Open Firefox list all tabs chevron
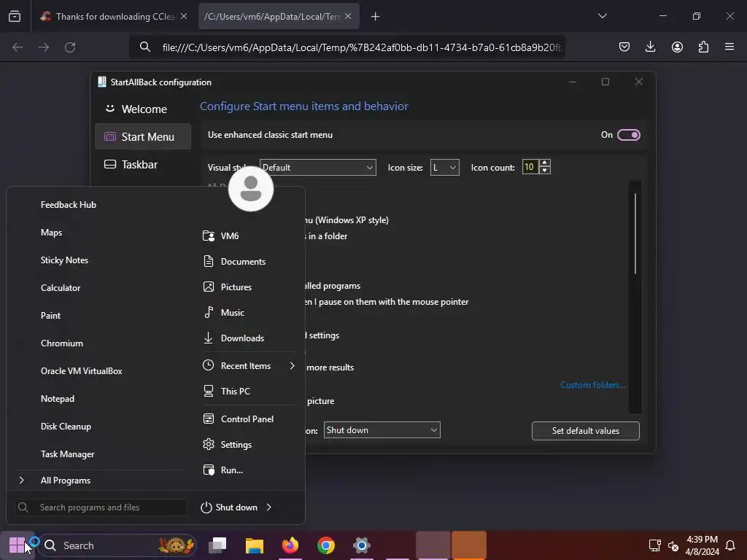The height and width of the screenshot is (560, 747). pos(602,16)
